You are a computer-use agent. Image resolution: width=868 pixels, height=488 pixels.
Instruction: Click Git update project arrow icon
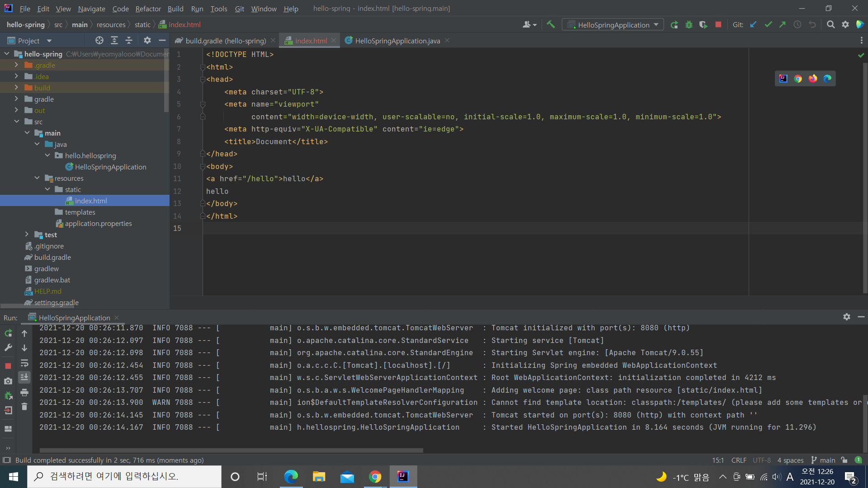pyautogui.click(x=753, y=25)
